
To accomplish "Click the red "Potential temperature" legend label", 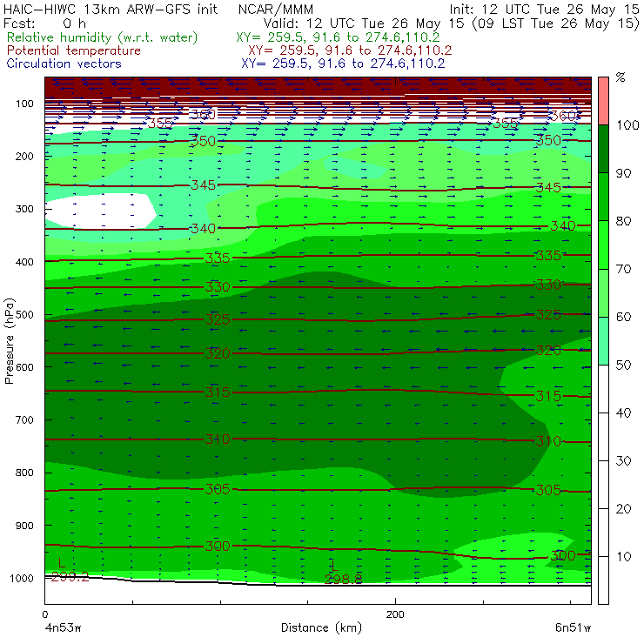I will click(74, 50).
